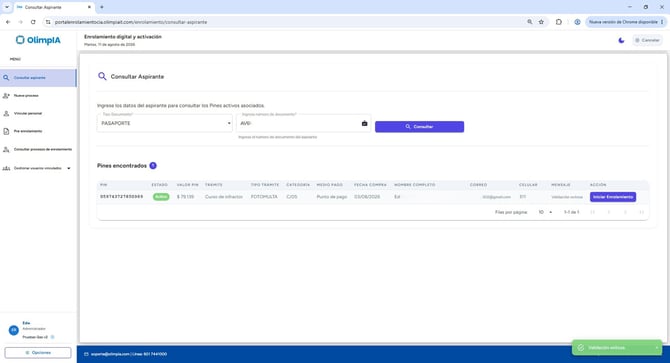
Task: Open a new browser tab
Action: pyautogui.click(x=102, y=7)
